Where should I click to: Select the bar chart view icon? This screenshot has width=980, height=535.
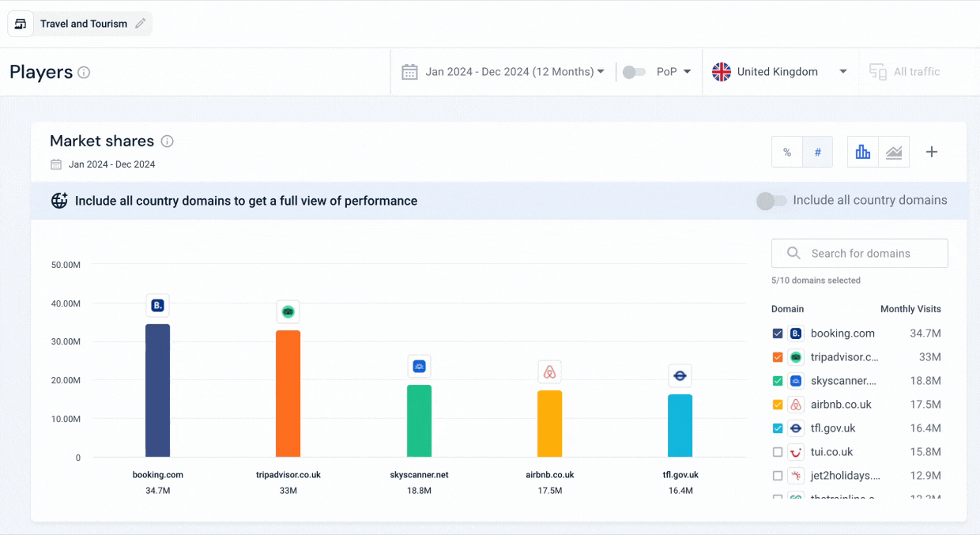(x=862, y=151)
